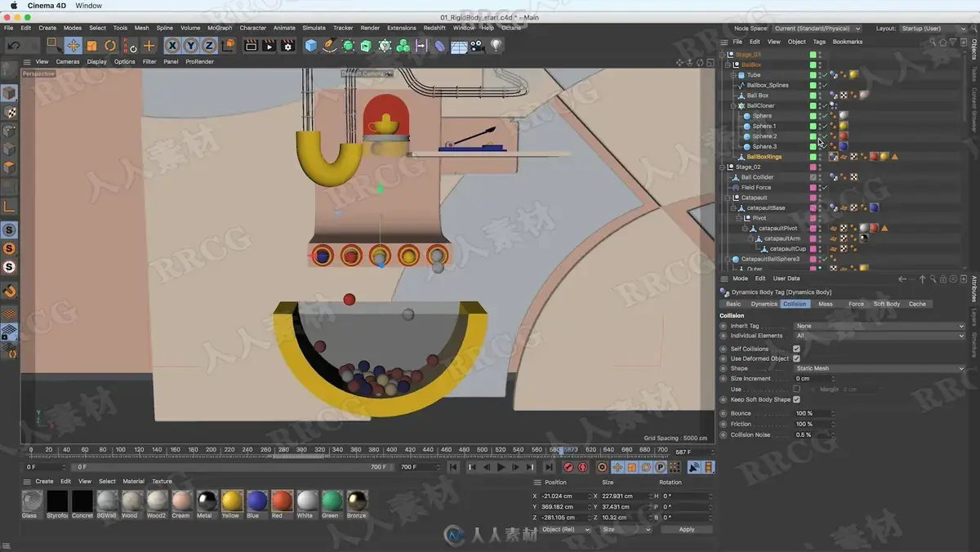Click the Play forward button

[x=501, y=467]
